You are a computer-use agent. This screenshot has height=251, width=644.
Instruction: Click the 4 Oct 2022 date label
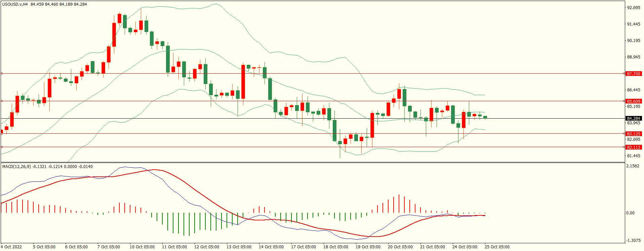click(11, 247)
